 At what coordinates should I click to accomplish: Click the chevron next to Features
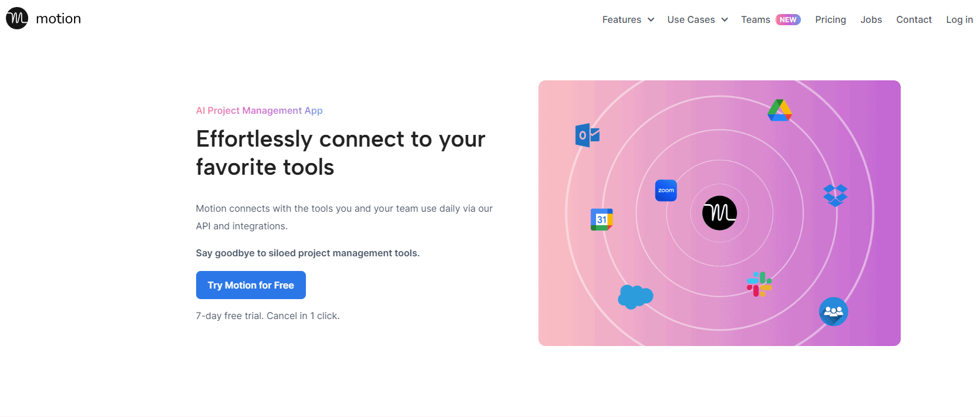click(651, 20)
